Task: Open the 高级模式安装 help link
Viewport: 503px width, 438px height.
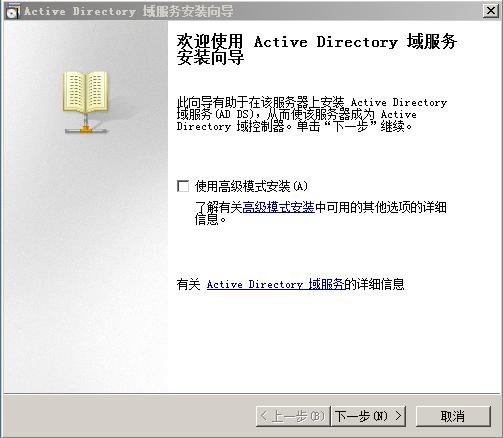Action: pyautogui.click(x=278, y=207)
